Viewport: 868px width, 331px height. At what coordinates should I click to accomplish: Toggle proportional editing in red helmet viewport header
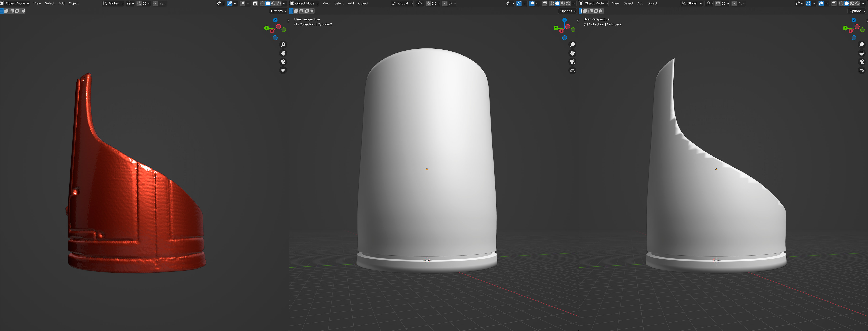[155, 3]
